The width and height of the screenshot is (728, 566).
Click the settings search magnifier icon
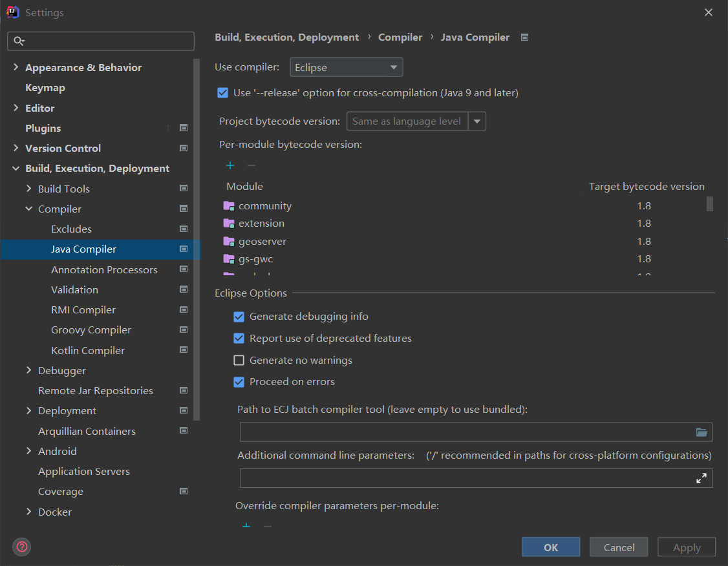pos(19,41)
